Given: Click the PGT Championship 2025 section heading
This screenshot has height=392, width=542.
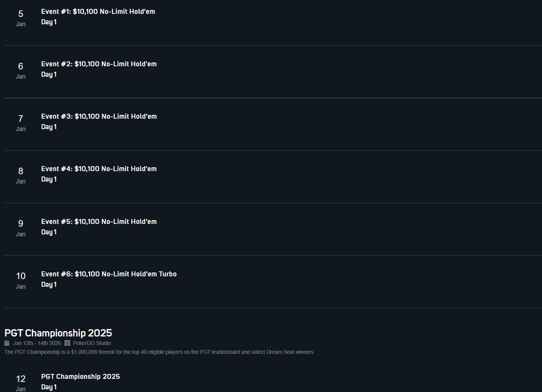Looking at the screenshot, I should 58,333.
